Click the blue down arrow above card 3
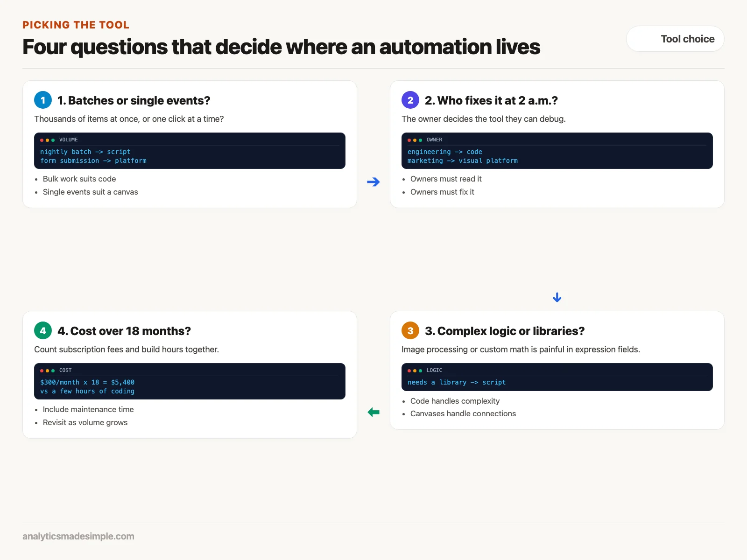The height and width of the screenshot is (560, 747). click(557, 297)
